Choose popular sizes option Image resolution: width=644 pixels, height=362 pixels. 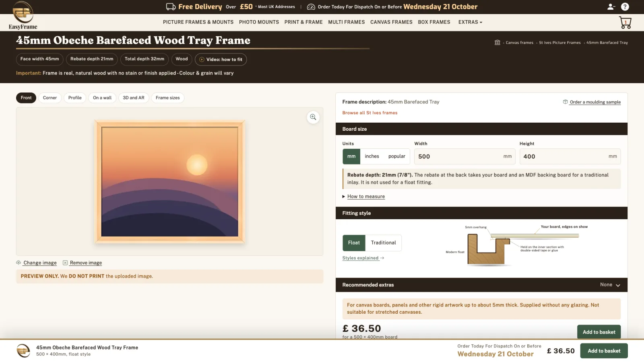[397, 156]
